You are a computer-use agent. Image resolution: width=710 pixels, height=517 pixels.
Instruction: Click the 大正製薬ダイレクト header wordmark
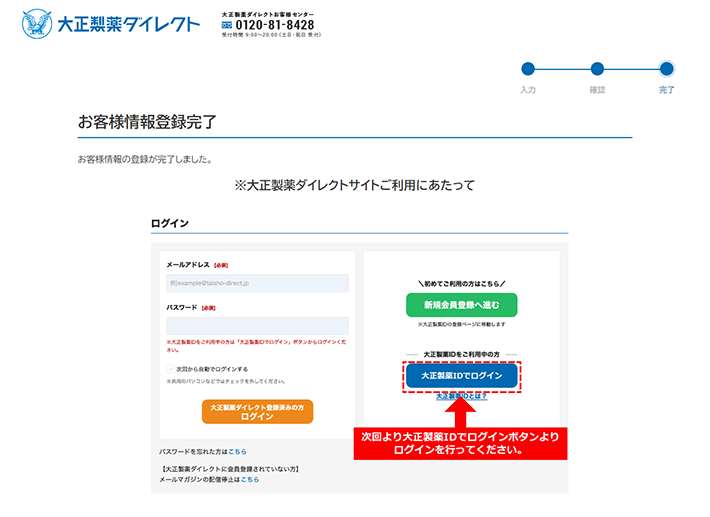coord(129,24)
